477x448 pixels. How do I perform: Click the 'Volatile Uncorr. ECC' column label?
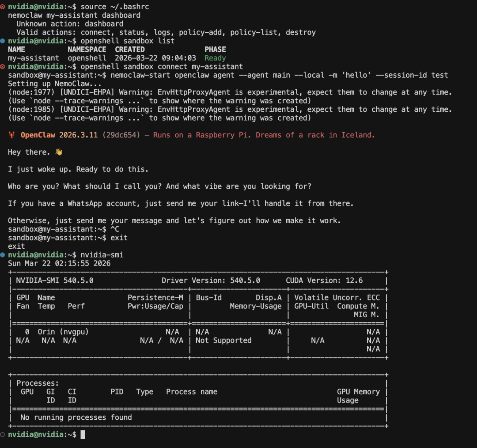[x=337, y=298]
